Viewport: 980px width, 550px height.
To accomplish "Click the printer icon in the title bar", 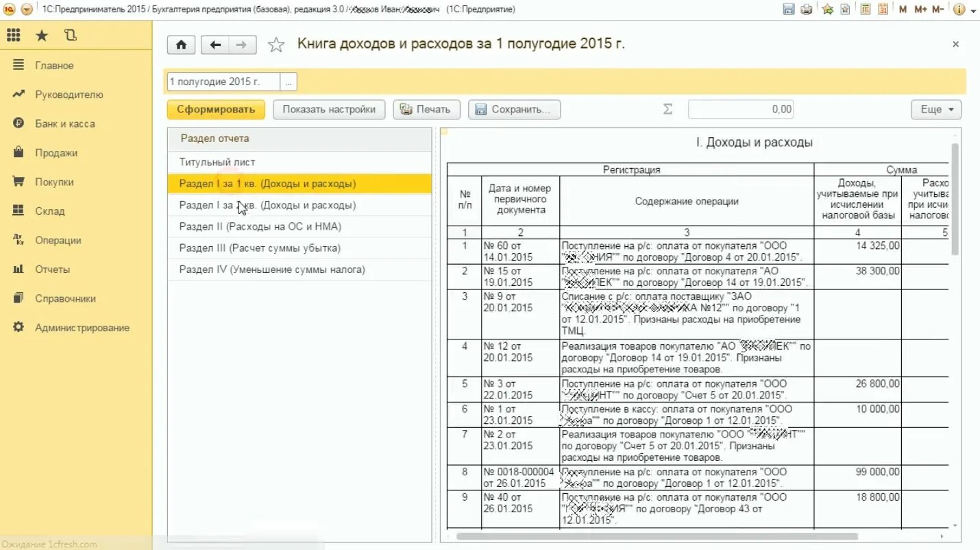I will (807, 10).
